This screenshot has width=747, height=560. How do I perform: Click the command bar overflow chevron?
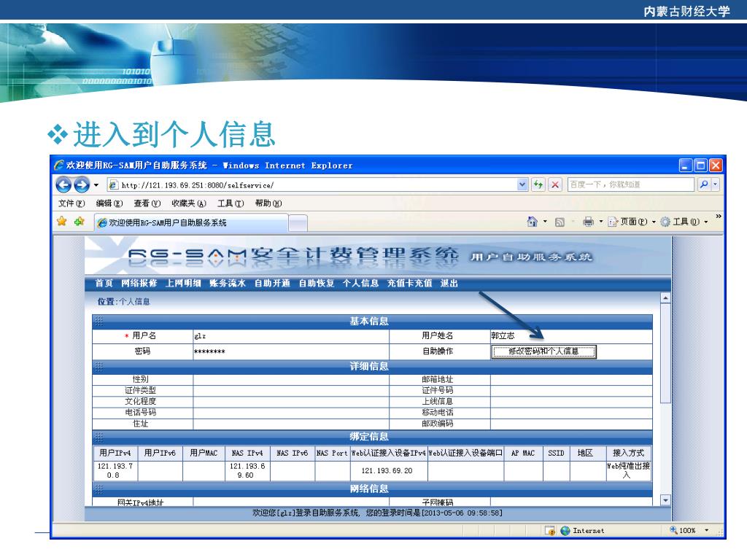(719, 216)
